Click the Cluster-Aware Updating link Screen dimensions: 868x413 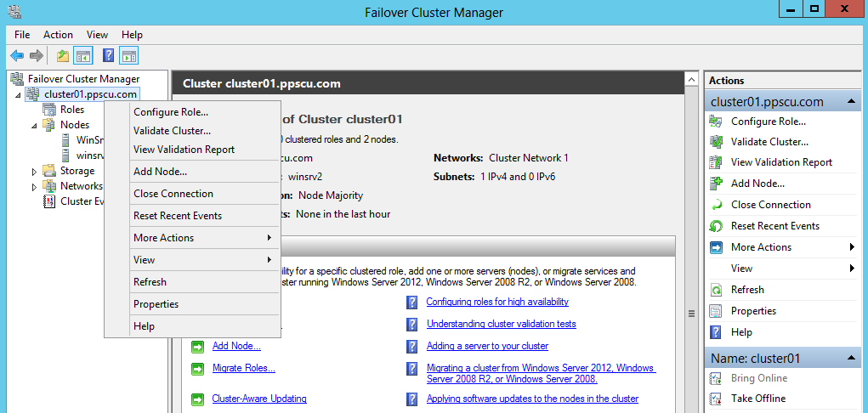pyautogui.click(x=259, y=399)
